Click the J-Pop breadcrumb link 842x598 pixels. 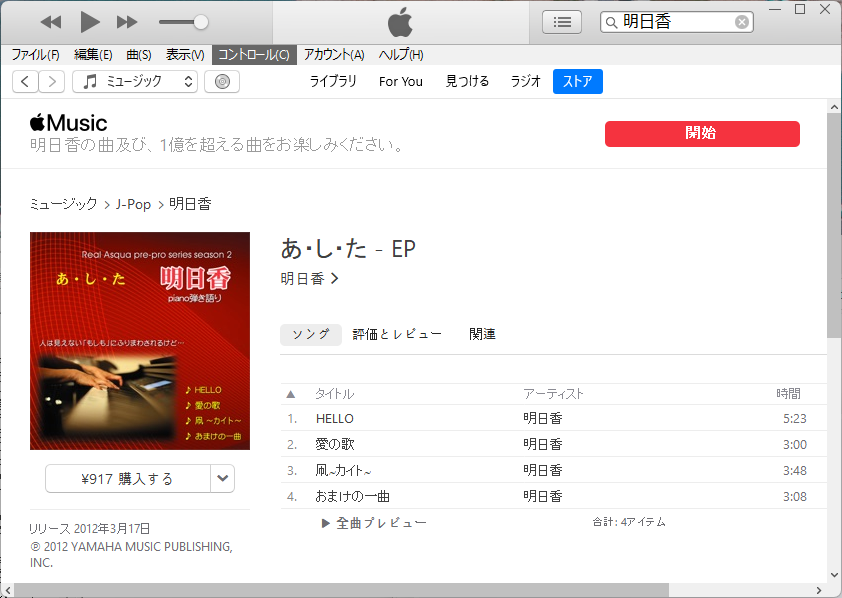pos(133,205)
